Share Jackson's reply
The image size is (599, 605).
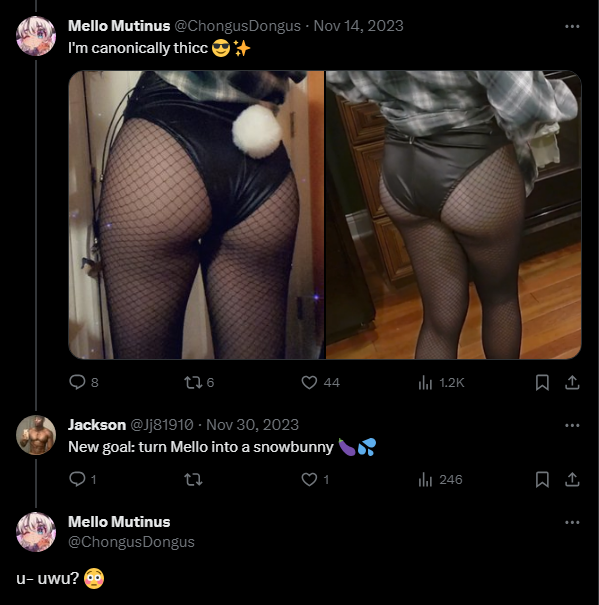(x=572, y=480)
